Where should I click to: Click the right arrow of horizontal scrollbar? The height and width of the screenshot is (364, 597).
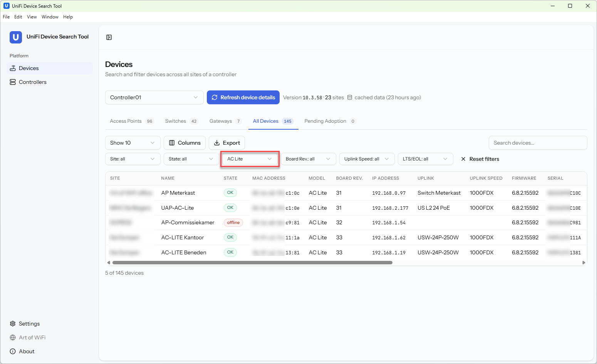584,262
